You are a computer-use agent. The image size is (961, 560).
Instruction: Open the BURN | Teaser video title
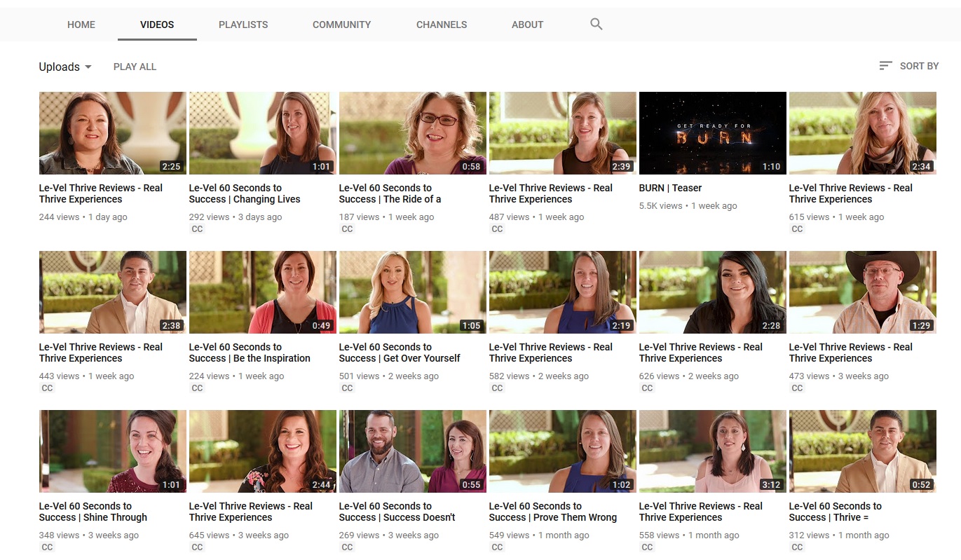pos(670,188)
